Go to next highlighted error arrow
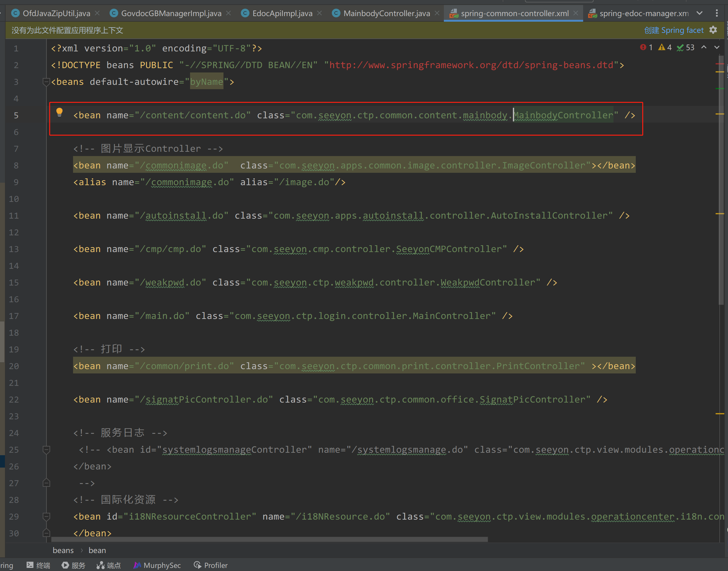 (717, 47)
